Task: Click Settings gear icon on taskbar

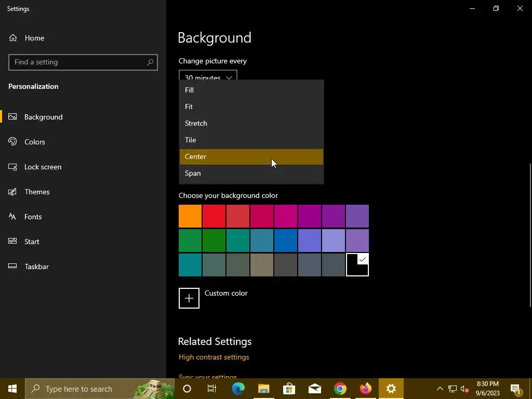Action: (x=391, y=389)
